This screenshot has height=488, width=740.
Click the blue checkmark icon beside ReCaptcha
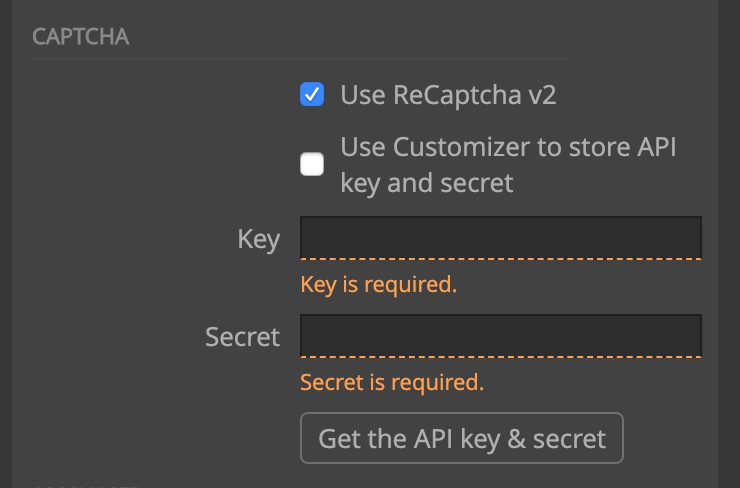(x=312, y=94)
